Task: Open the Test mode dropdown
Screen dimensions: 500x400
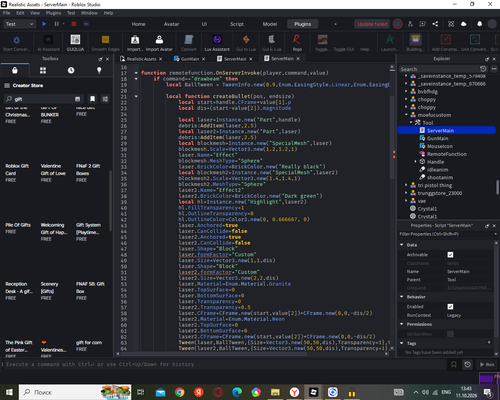Action: [19, 24]
